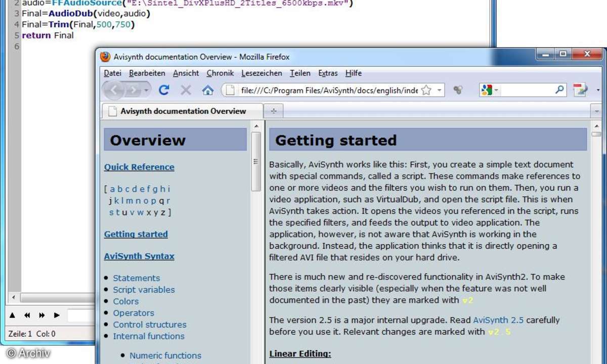Open the list-all-tabs dropdown
The height and width of the screenshot is (364, 607).
(597, 111)
